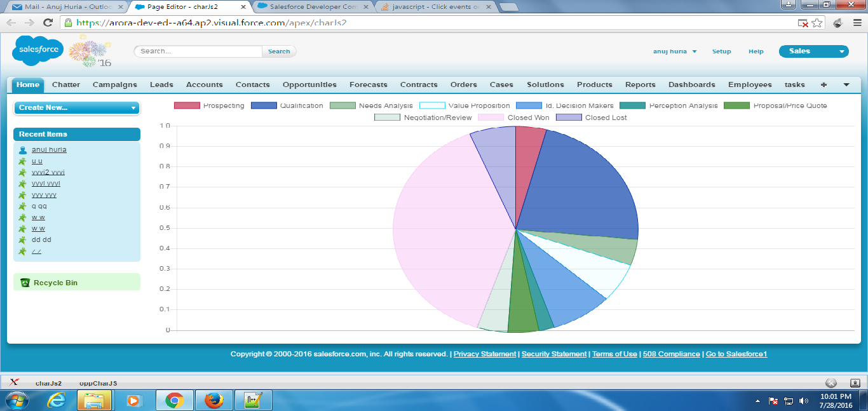Switch to the Reports tab

point(640,84)
